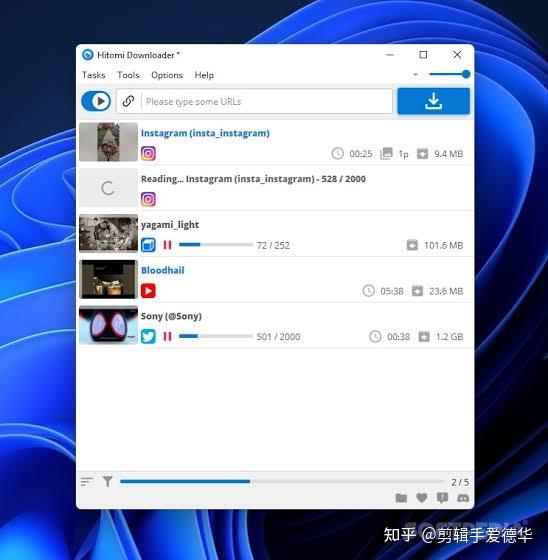The height and width of the screenshot is (560, 548).
Task: Open the Bloodhail title link
Action: click(x=163, y=270)
